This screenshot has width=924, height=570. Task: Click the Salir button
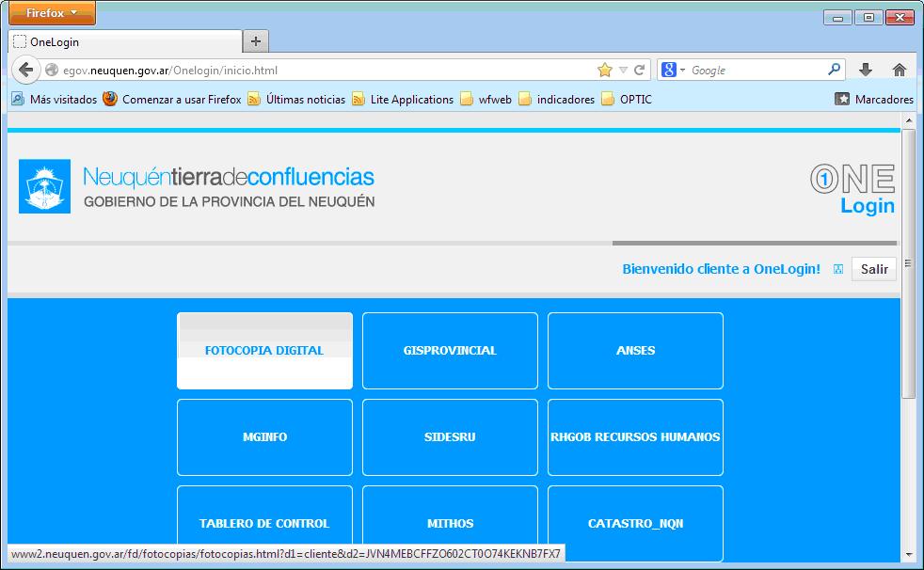873,269
